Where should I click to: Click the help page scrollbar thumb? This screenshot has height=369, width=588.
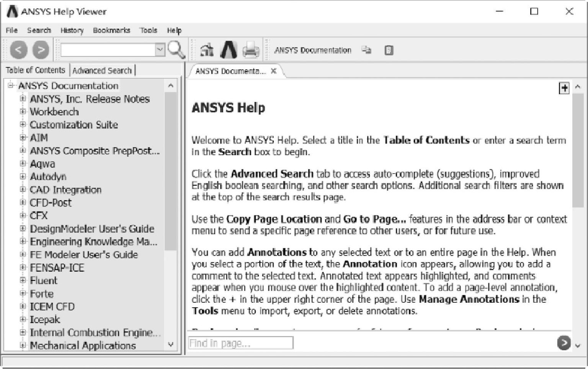[578, 150]
